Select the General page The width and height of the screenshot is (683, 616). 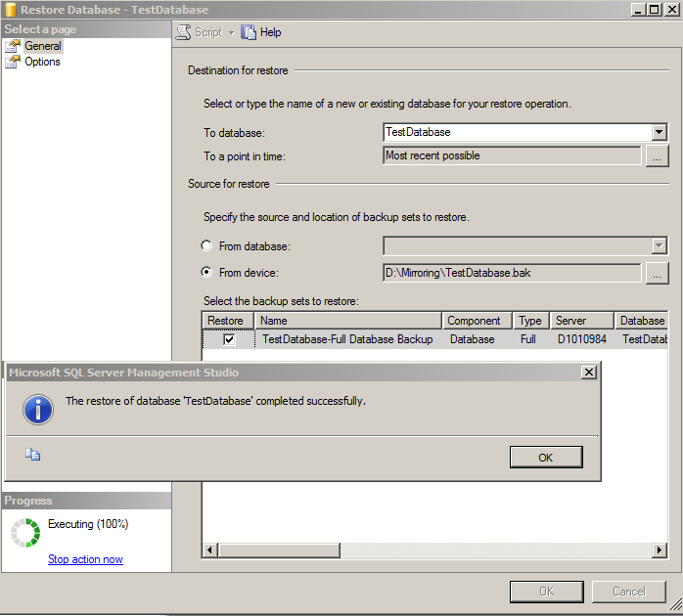pyautogui.click(x=43, y=46)
